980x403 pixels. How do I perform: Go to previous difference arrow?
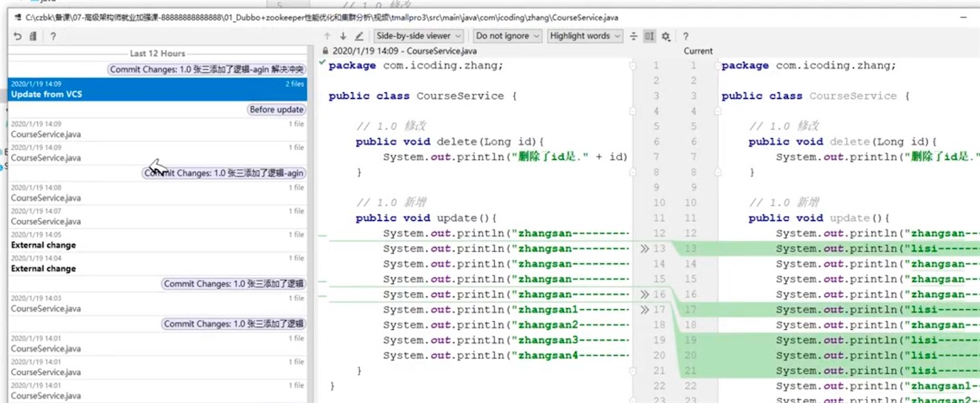pyautogui.click(x=327, y=36)
